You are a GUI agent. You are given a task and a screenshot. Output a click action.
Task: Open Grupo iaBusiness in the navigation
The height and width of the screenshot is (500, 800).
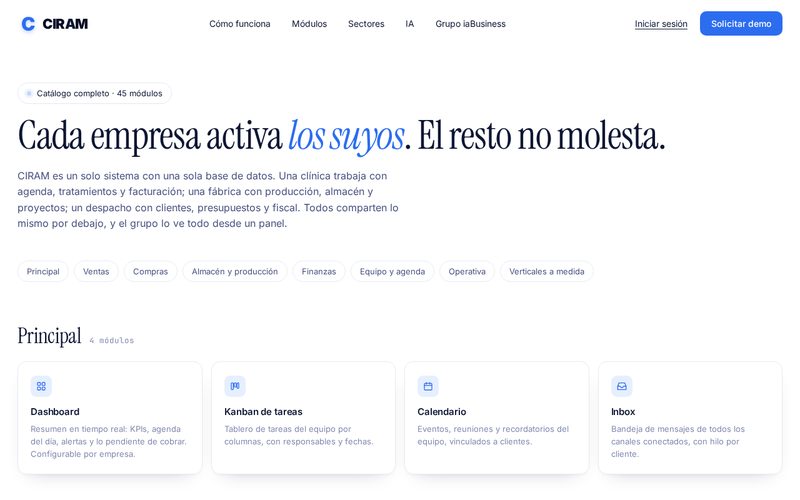click(470, 24)
